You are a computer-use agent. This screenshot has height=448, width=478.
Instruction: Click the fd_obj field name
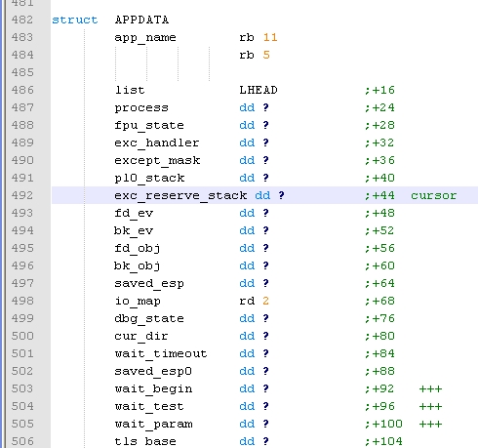coord(138,249)
